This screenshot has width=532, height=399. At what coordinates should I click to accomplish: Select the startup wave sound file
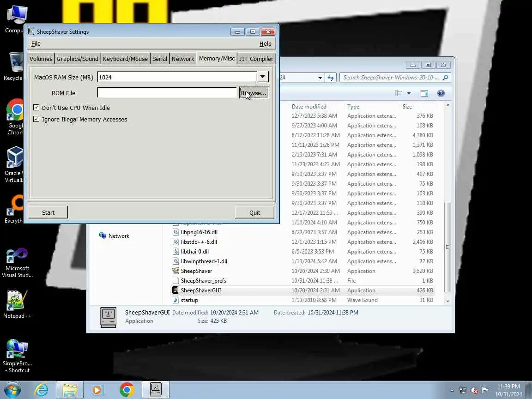(189, 300)
